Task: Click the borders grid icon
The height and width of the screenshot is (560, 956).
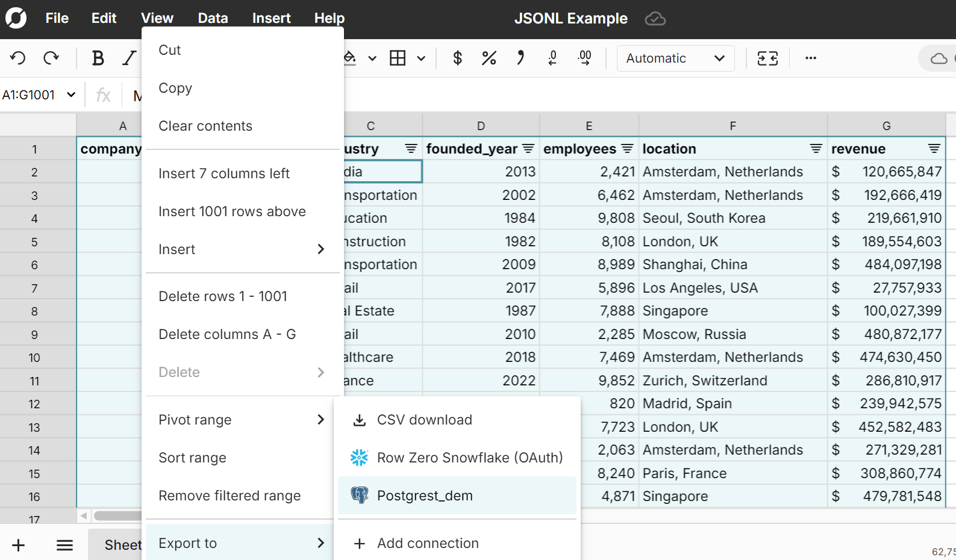Action: click(398, 58)
